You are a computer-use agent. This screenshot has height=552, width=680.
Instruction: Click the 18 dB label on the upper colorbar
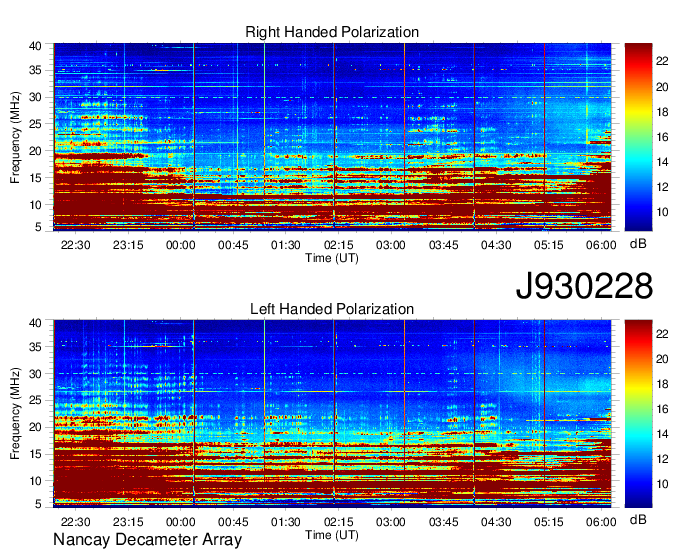tap(662, 112)
